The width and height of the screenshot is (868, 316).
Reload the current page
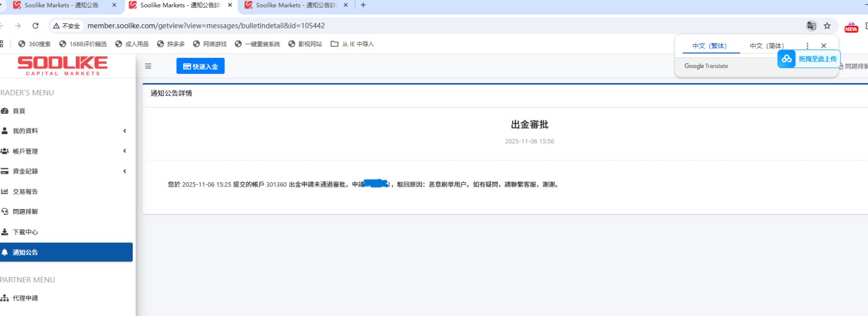35,26
